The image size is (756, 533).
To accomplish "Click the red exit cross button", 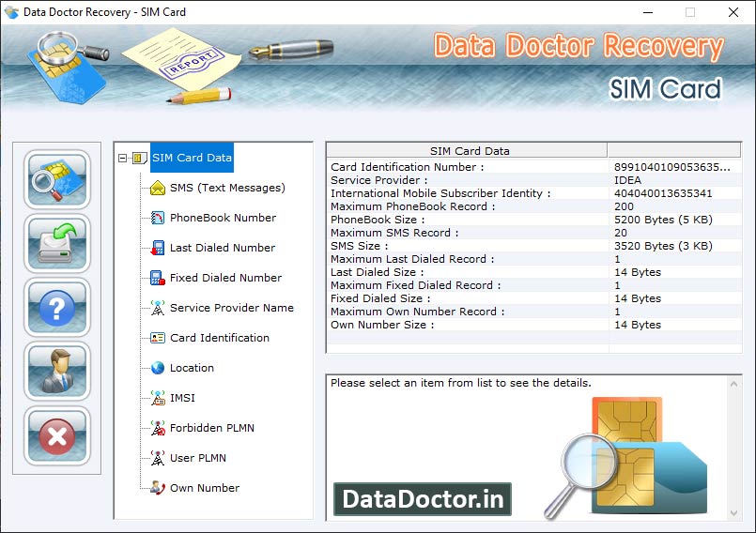I will click(57, 435).
